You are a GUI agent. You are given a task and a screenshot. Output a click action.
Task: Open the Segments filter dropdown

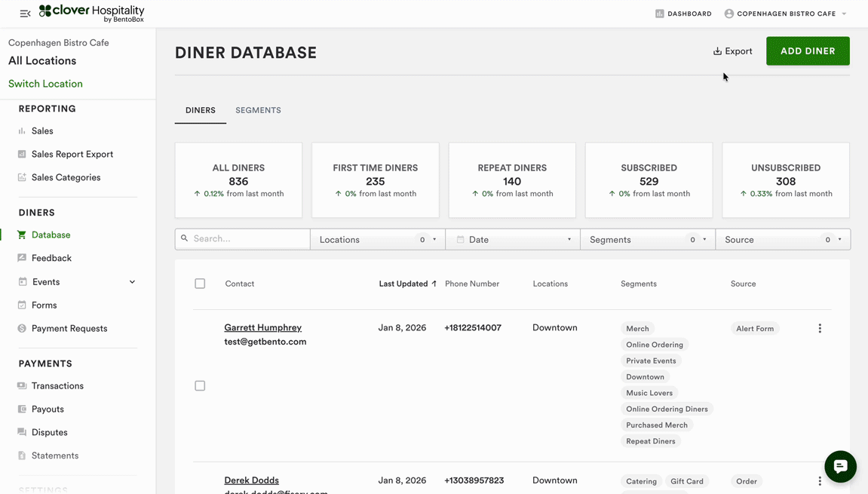point(647,240)
